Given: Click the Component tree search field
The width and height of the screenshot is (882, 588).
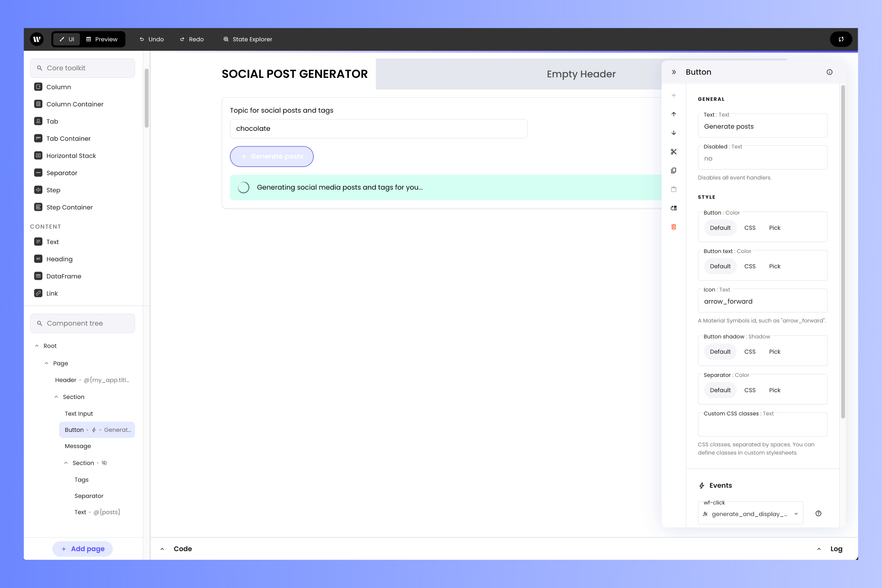Looking at the screenshot, I should tap(83, 323).
